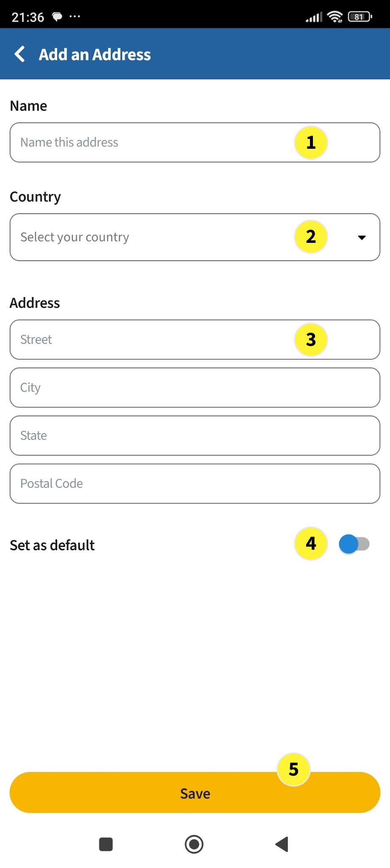Tap the Android recent apps square

[106, 844]
